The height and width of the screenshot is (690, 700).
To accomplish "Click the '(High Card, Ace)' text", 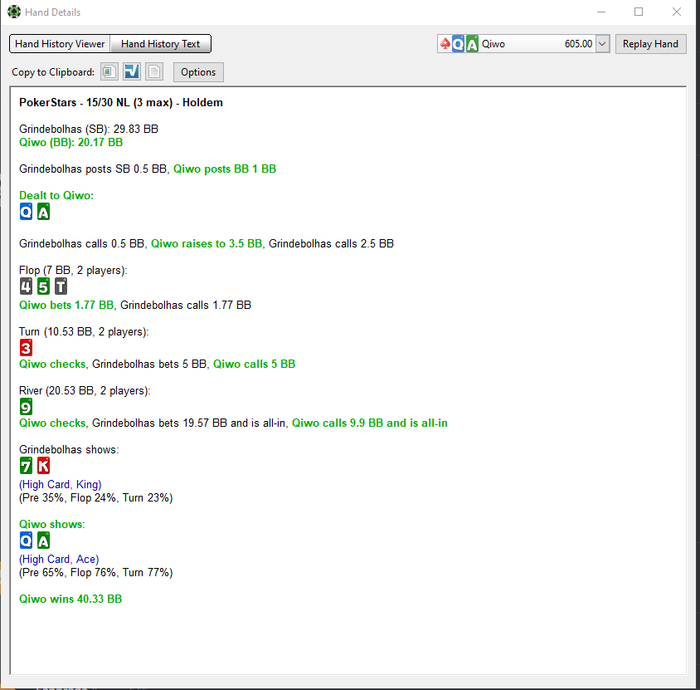I will click(x=59, y=559).
